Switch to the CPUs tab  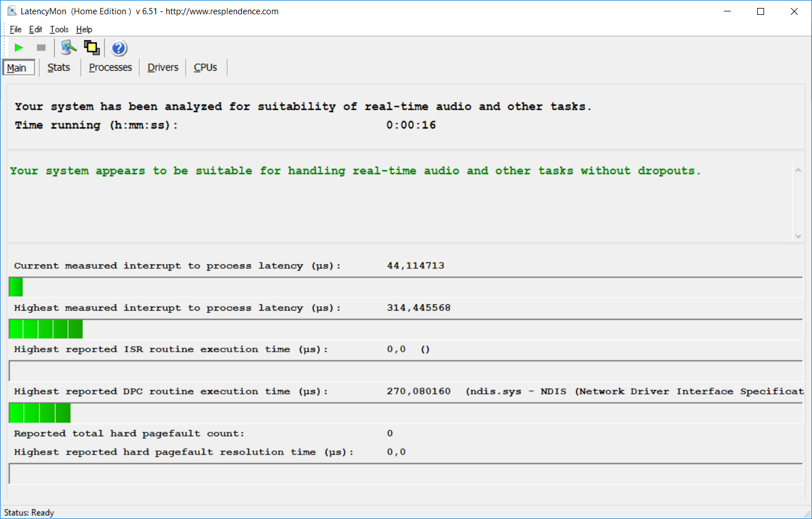coord(206,67)
